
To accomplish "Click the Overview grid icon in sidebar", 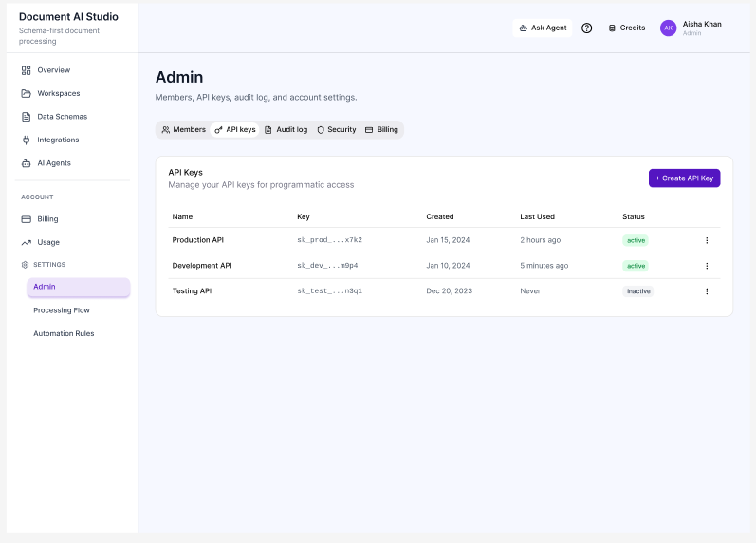I will 26,70.
